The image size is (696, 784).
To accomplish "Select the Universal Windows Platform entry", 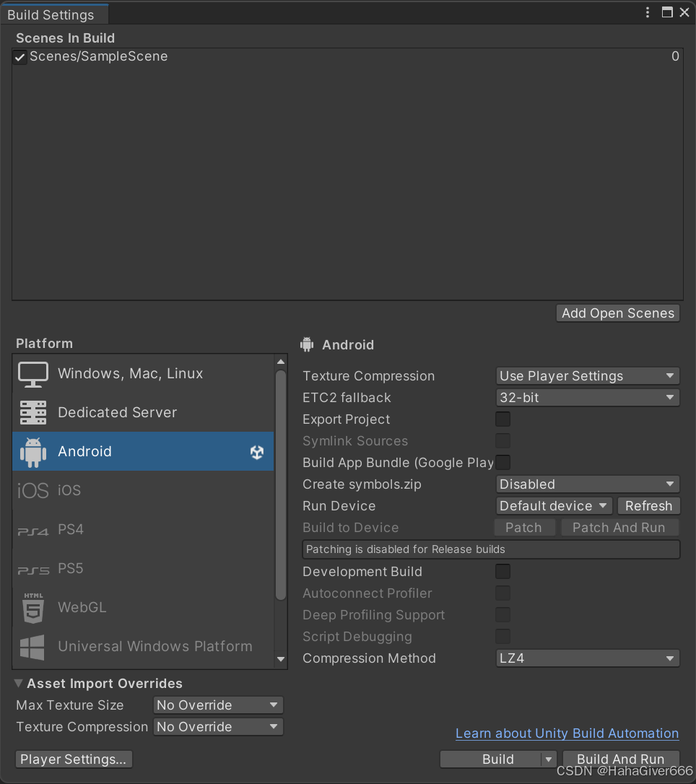I will coord(143,647).
